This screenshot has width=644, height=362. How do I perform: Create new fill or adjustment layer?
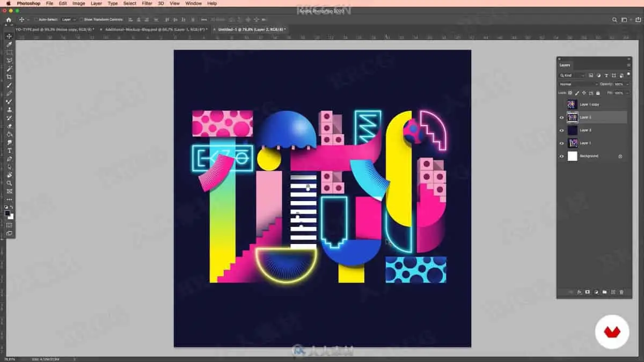pyautogui.click(x=596, y=292)
